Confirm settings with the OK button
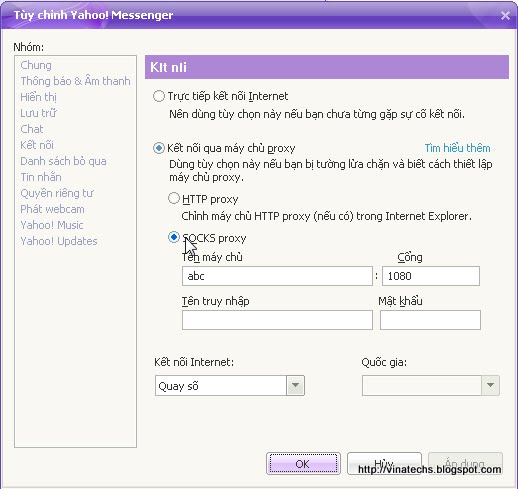 303,464
